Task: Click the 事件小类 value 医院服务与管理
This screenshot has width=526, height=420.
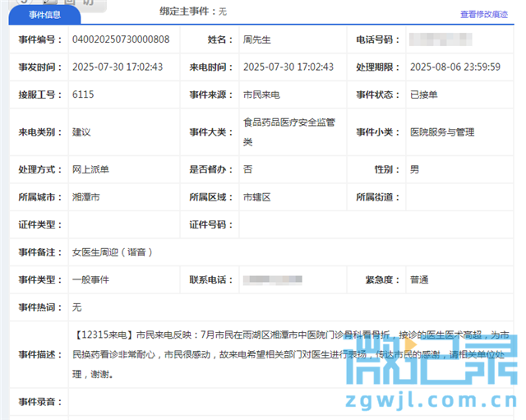Action: coord(442,132)
